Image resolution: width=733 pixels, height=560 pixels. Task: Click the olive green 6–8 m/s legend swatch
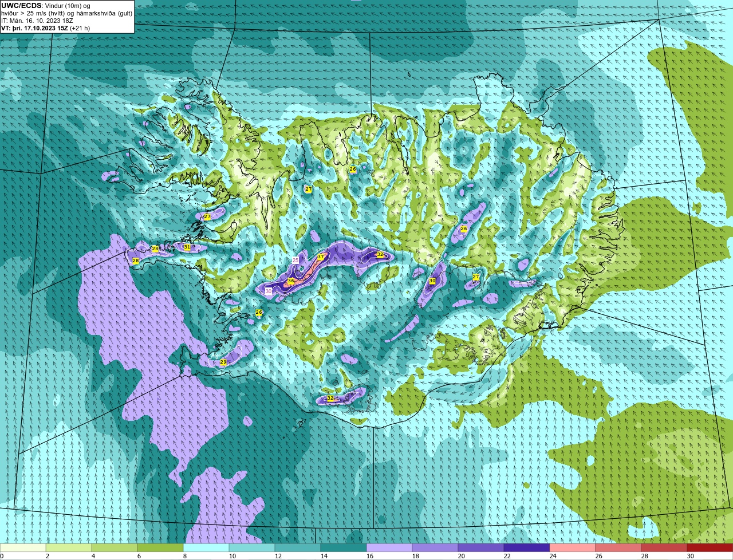tap(160, 548)
